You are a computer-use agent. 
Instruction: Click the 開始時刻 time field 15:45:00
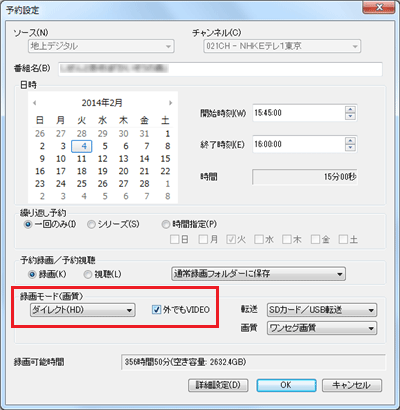299,113
